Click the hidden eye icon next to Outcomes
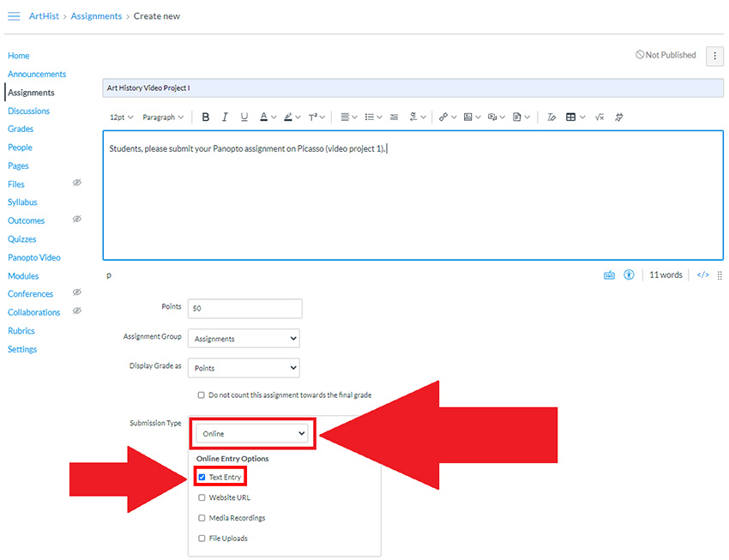 pos(77,219)
